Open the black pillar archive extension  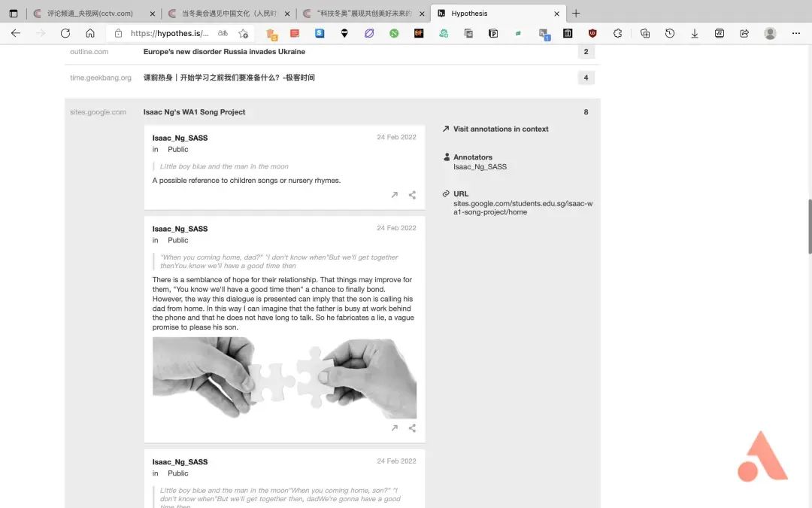tap(568, 33)
